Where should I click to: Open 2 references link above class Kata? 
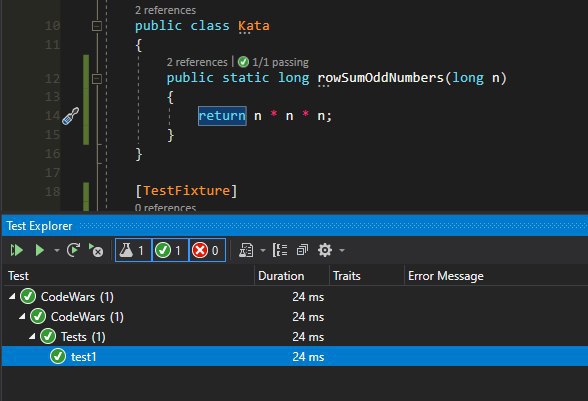[x=165, y=10]
